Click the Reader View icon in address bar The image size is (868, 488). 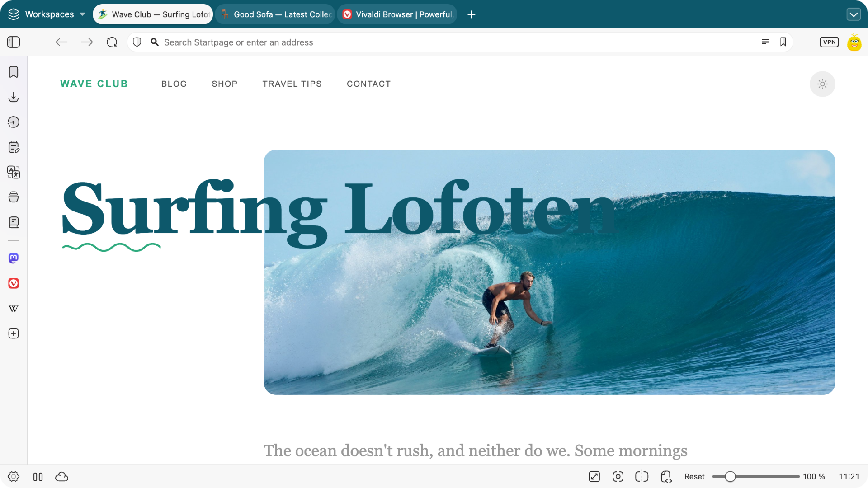click(765, 42)
